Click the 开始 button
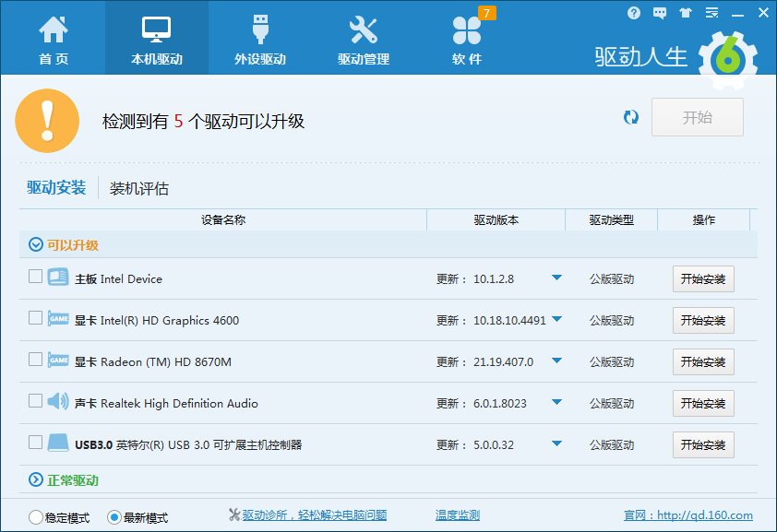 [x=698, y=117]
